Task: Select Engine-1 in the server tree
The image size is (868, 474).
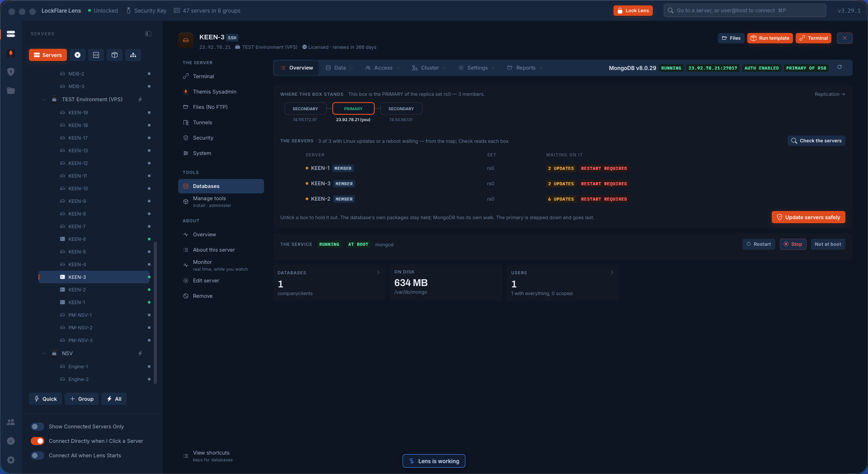Action: pos(94,366)
